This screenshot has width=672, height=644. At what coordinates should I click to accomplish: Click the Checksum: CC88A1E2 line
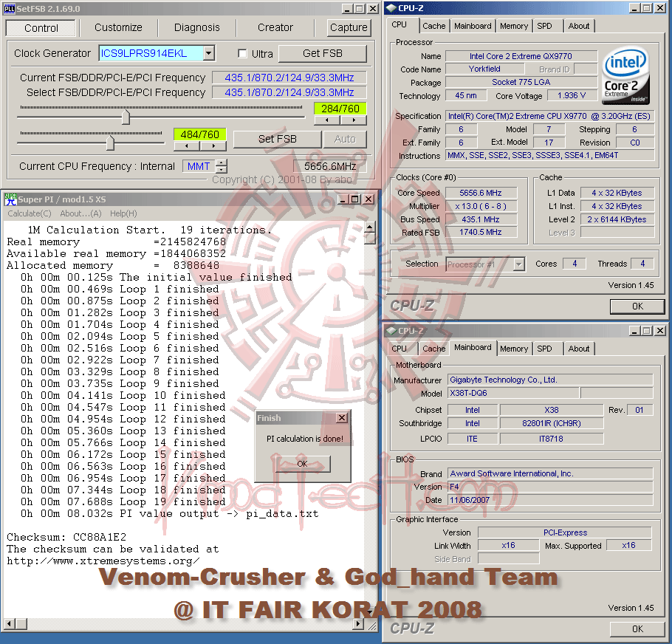click(66, 538)
